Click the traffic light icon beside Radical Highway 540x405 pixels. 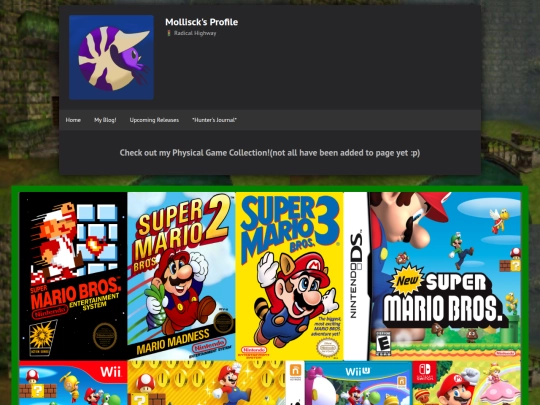(168, 33)
